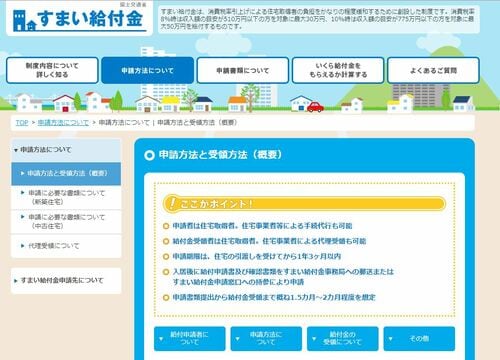Click ここがポイント! yellow banner

pos(304,204)
